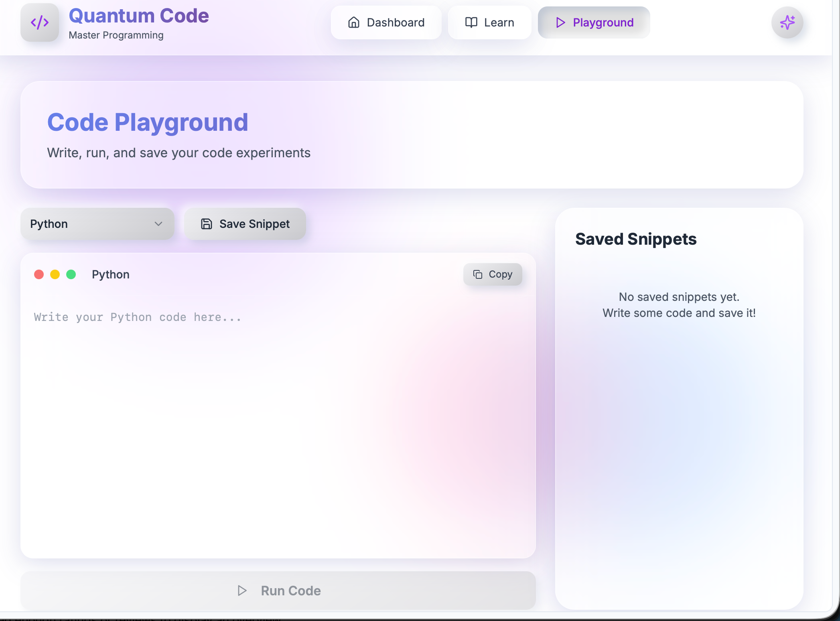Click the sparkle theme icon button
Viewport: 840px width, 621px height.
(787, 22)
